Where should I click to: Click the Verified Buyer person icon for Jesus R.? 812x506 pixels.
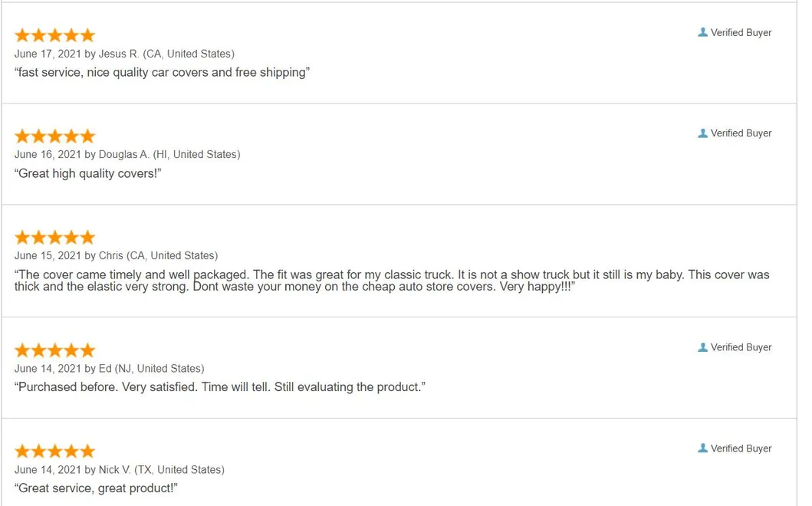click(x=702, y=32)
